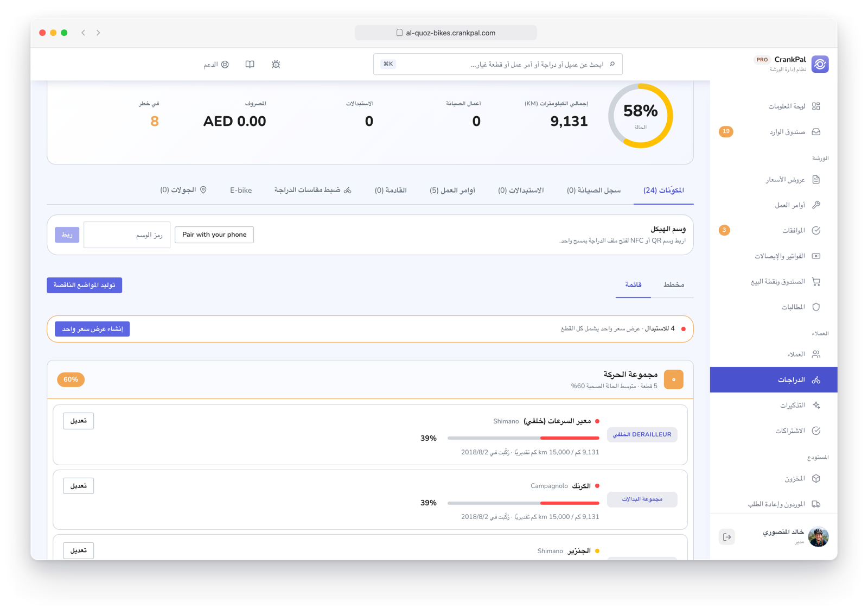Open the E-bike tab
The width and height of the screenshot is (868, 614).
click(x=241, y=190)
